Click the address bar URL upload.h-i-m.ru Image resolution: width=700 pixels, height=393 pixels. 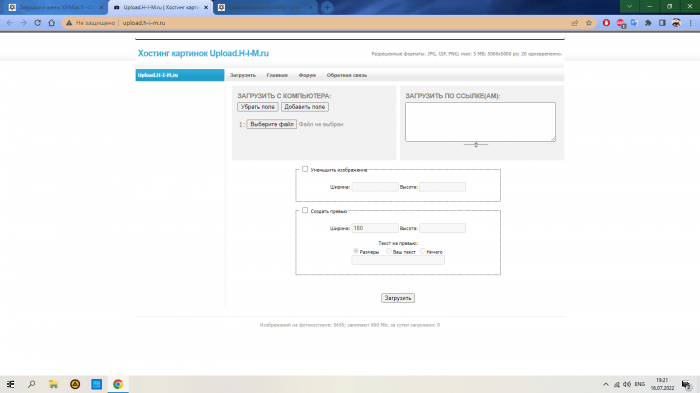pyautogui.click(x=144, y=23)
